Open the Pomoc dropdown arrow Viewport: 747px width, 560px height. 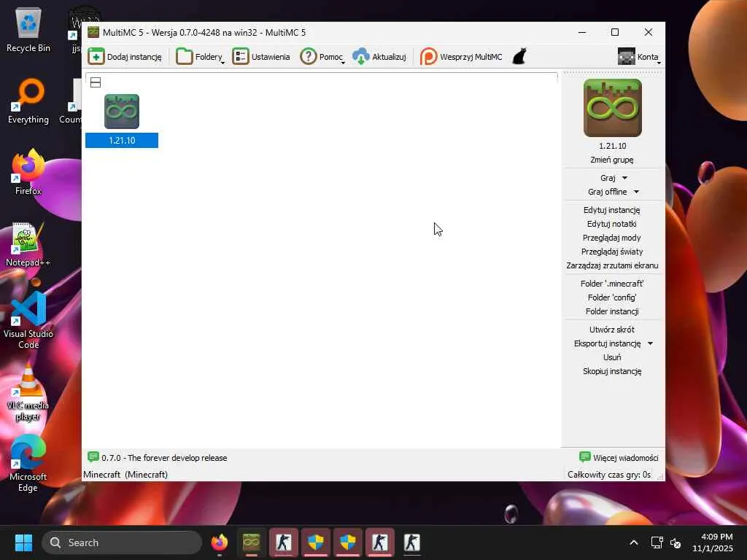point(343,63)
